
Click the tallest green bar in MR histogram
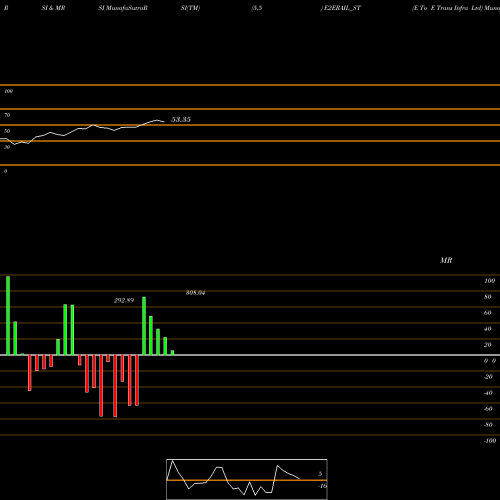click(x=8, y=316)
